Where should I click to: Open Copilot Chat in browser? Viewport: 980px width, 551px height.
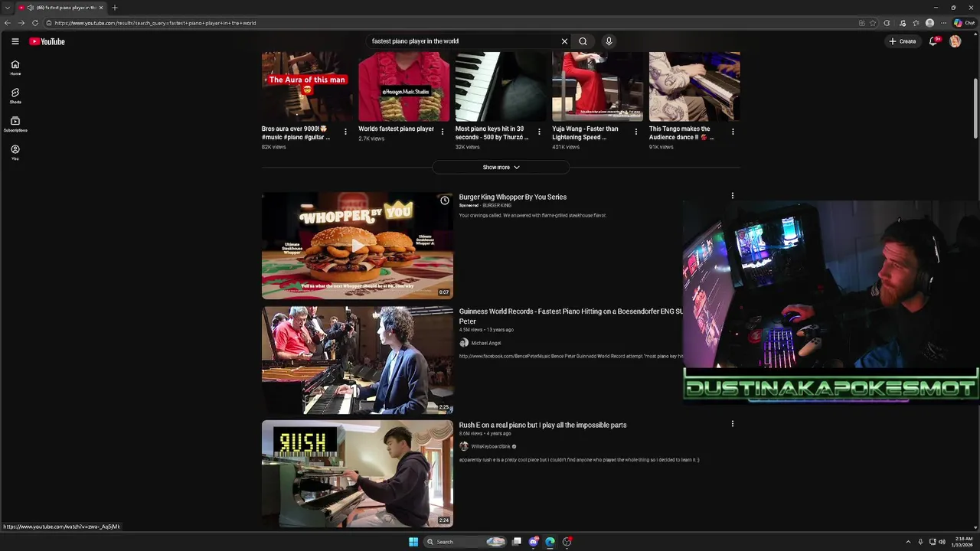pos(964,23)
